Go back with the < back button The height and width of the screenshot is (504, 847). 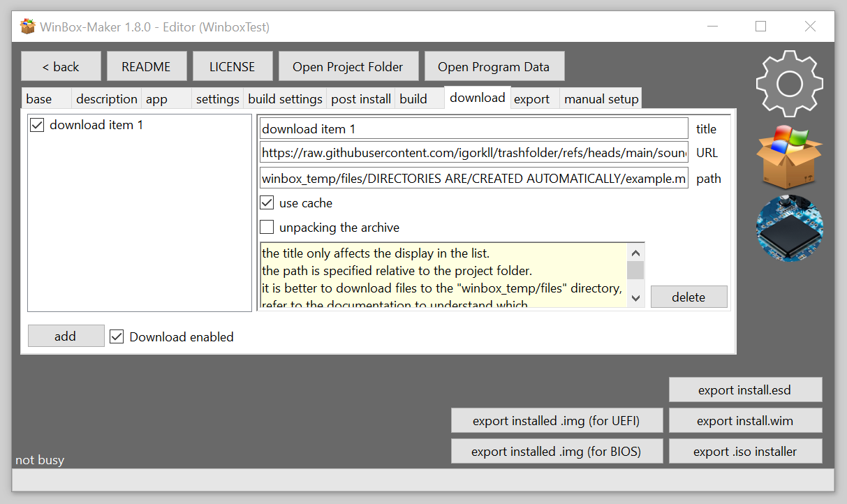61,66
